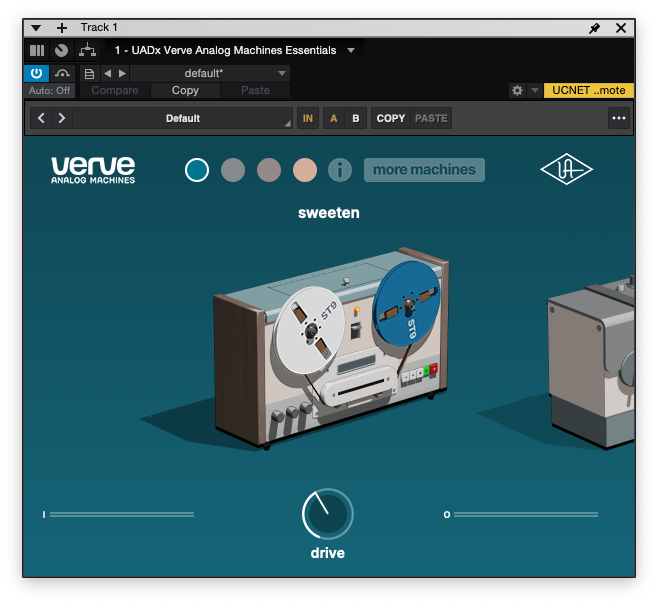Click the Compare button
The image size is (658, 604).
(115, 90)
